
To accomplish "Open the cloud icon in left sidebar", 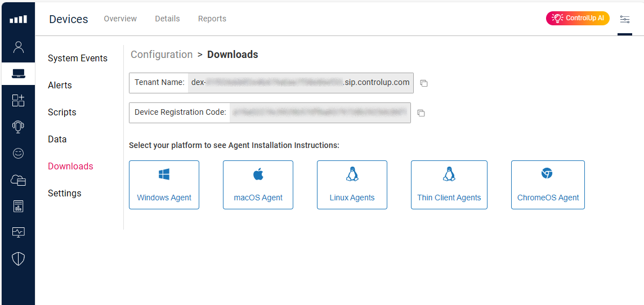I will (18, 180).
